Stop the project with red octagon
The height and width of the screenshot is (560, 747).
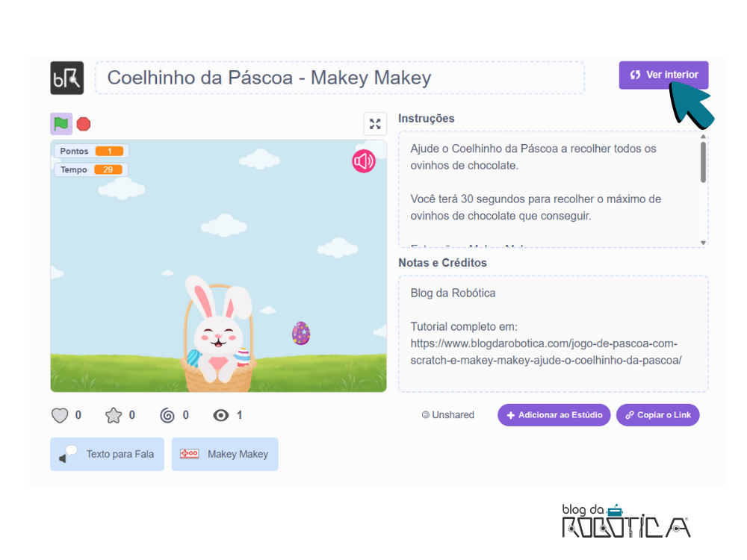[x=84, y=124]
